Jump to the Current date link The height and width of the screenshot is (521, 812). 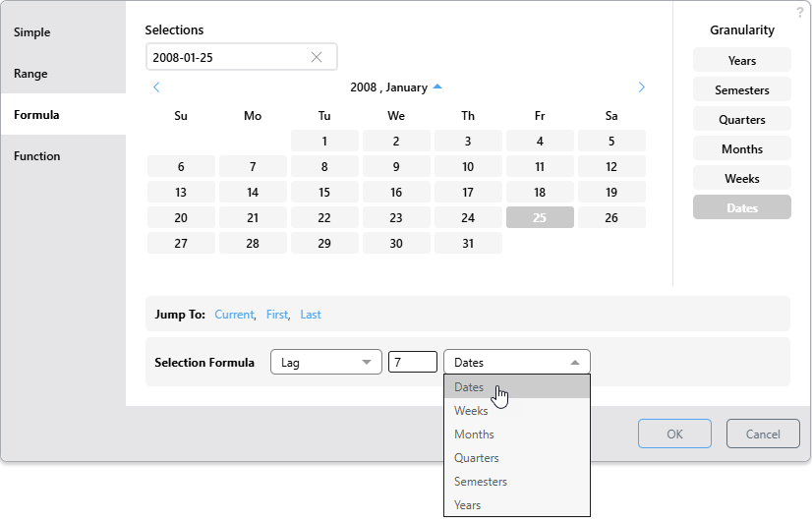pos(234,315)
